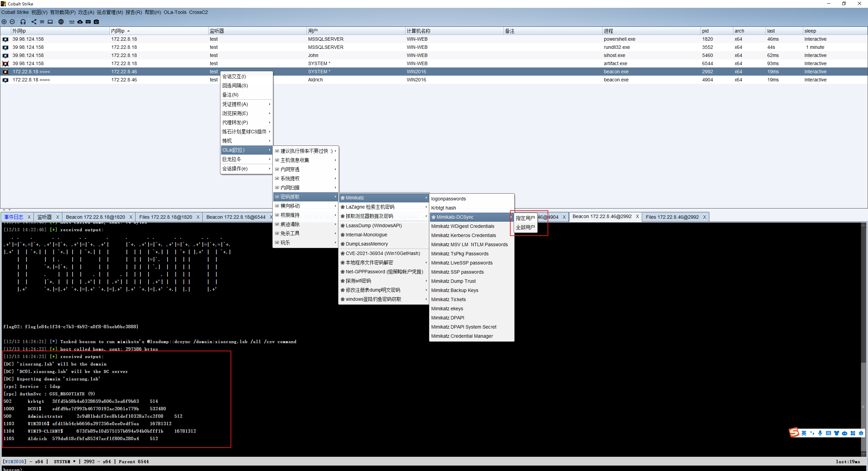Close the 事件日志 tab
This screenshot has height=471, width=868.
point(29,217)
